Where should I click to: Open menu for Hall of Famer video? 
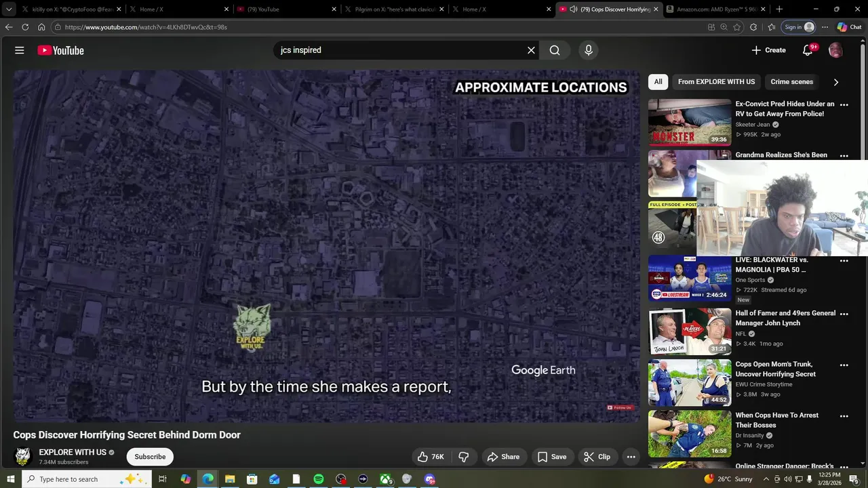pyautogui.click(x=844, y=314)
